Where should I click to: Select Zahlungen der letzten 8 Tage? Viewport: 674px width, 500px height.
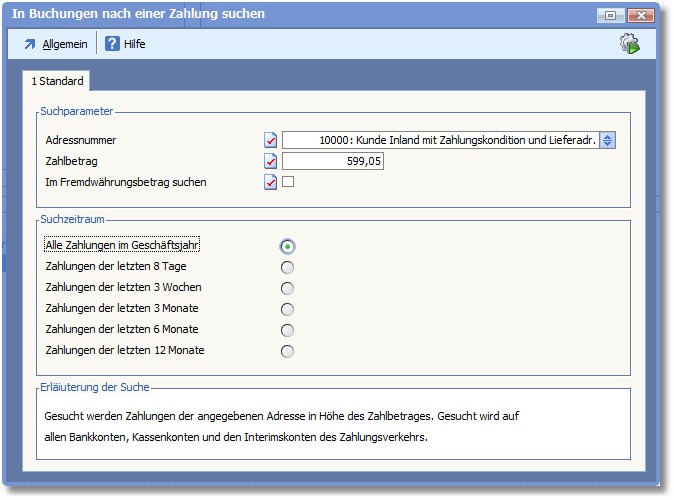point(288,267)
